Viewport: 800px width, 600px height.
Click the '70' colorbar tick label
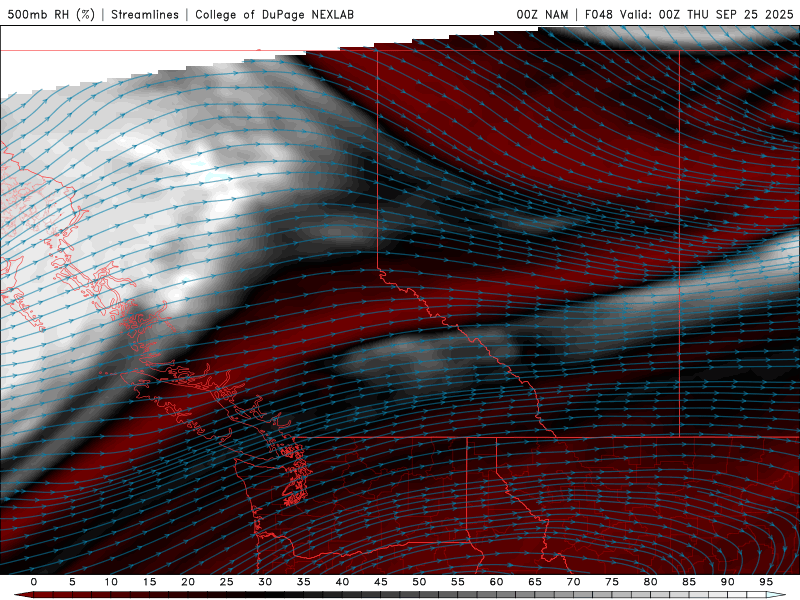[x=573, y=582]
